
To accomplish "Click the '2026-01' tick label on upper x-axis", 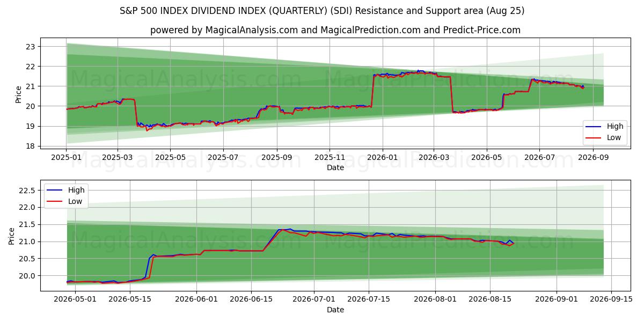I will tap(382, 158).
